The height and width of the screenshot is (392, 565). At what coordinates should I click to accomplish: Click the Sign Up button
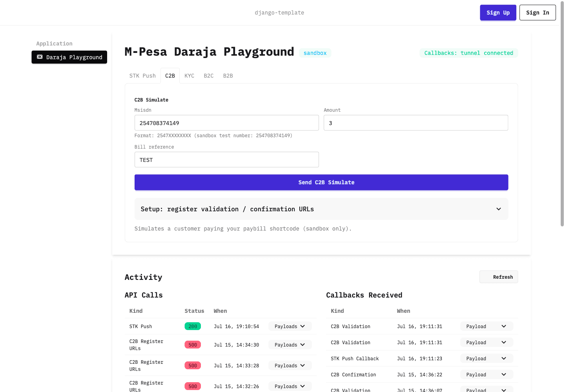[x=498, y=13]
